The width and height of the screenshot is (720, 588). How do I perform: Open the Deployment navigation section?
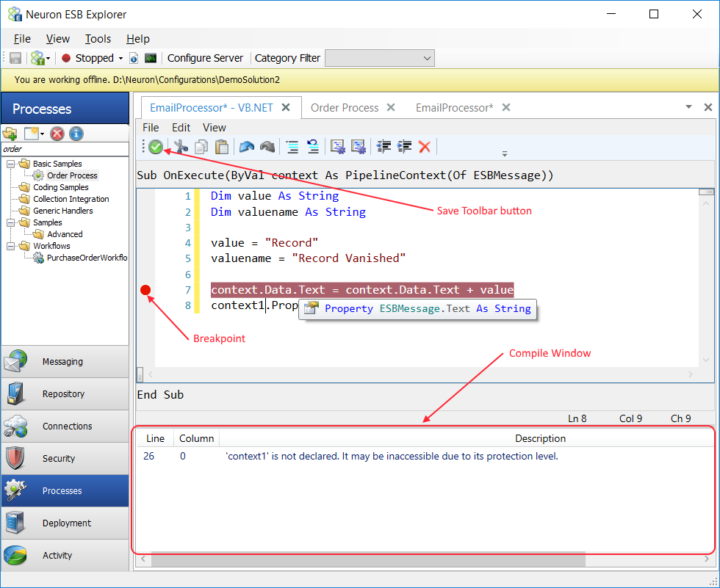point(65,523)
